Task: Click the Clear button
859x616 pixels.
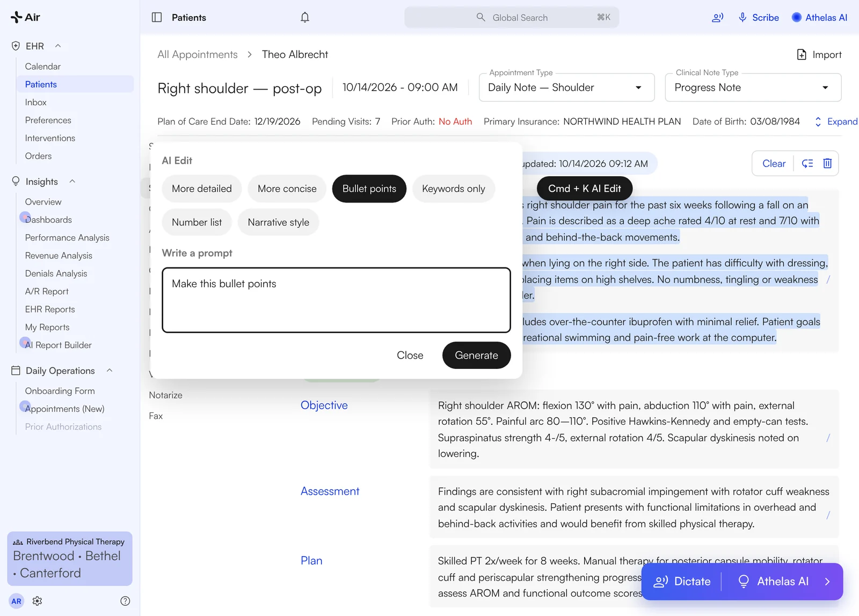Action: (774, 163)
